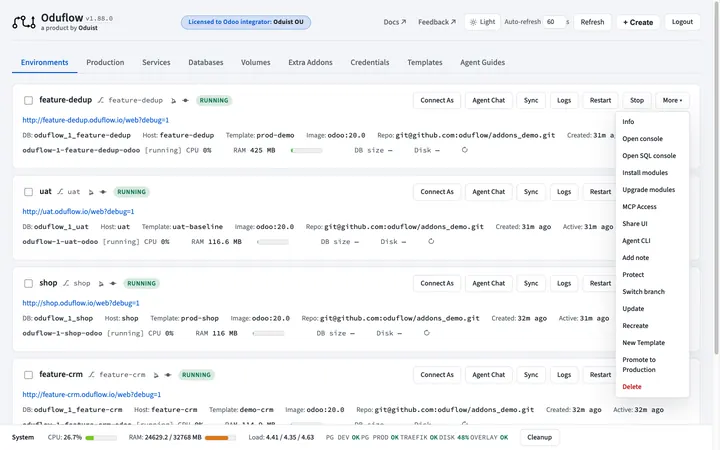
Task: Click the refresh stats icon for shop
Action: pos(427,333)
